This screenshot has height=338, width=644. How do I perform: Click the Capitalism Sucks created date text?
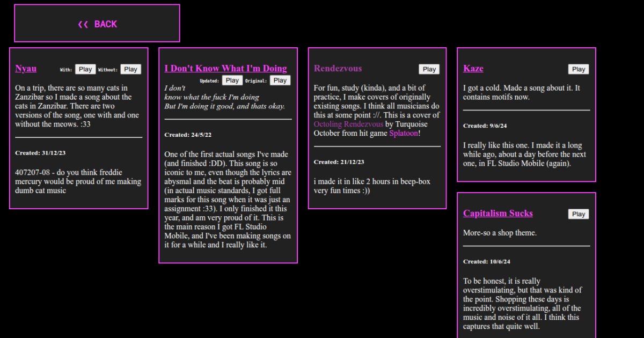pyautogui.click(x=486, y=262)
